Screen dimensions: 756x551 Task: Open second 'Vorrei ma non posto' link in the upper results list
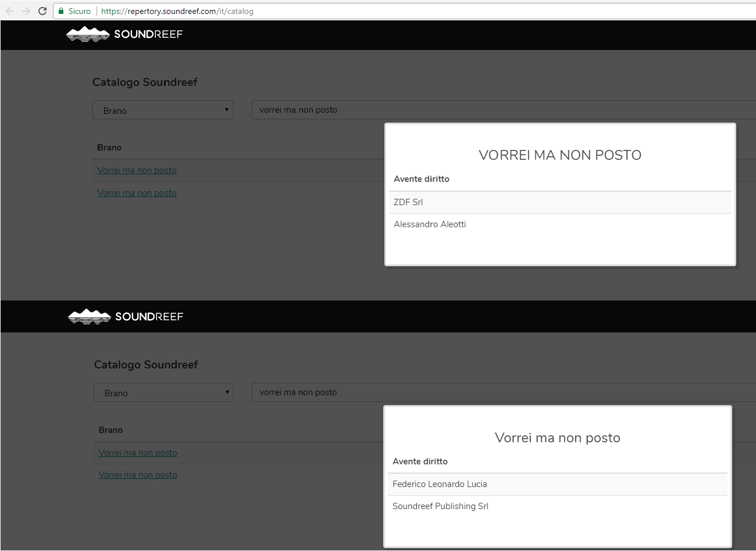point(137,193)
